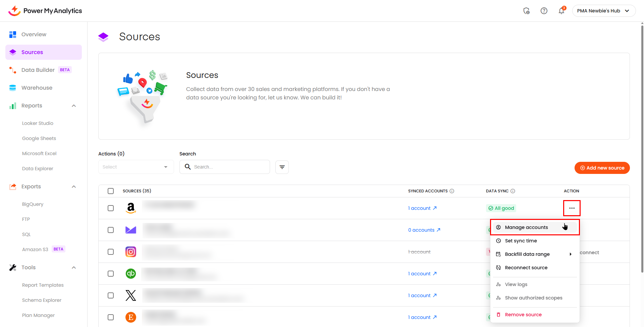Image resolution: width=644 pixels, height=327 pixels.
Task: Open the notifications bell icon
Action: (561, 11)
